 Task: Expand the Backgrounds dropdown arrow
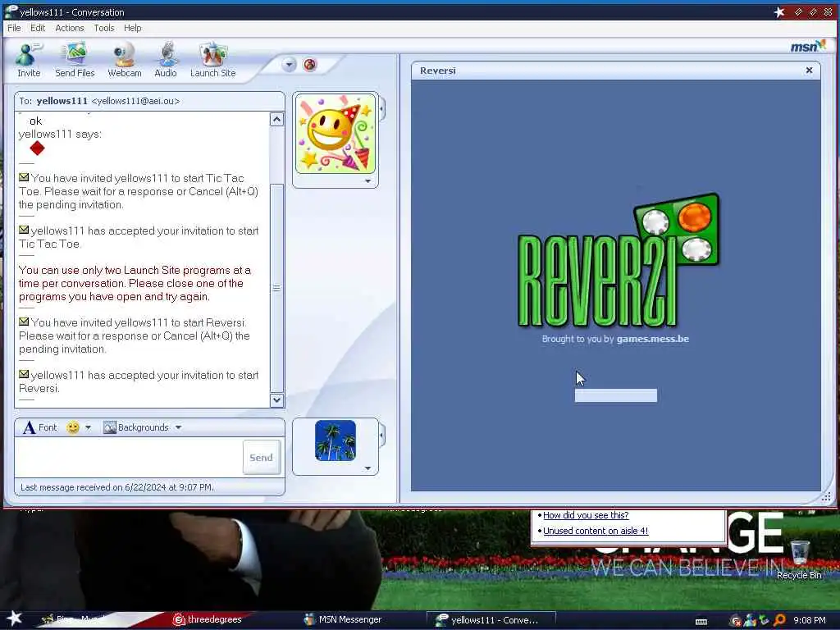(x=178, y=427)
